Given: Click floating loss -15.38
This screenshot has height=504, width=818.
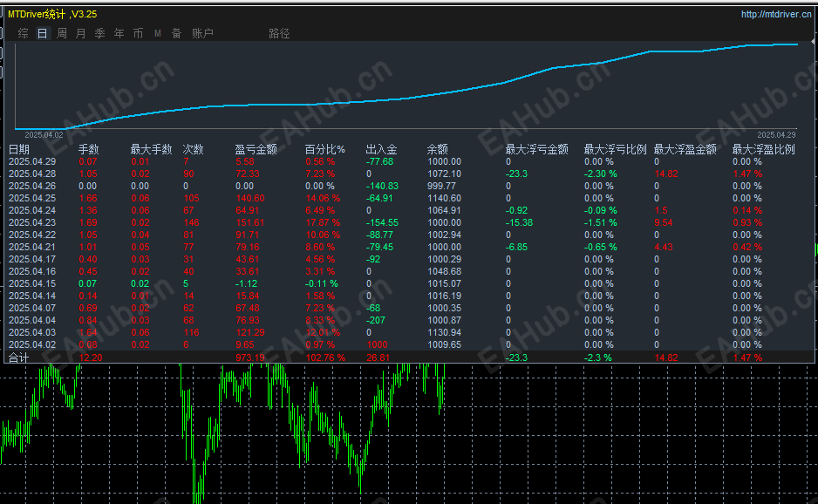Looking at the screenshot, I should (519, 222).
